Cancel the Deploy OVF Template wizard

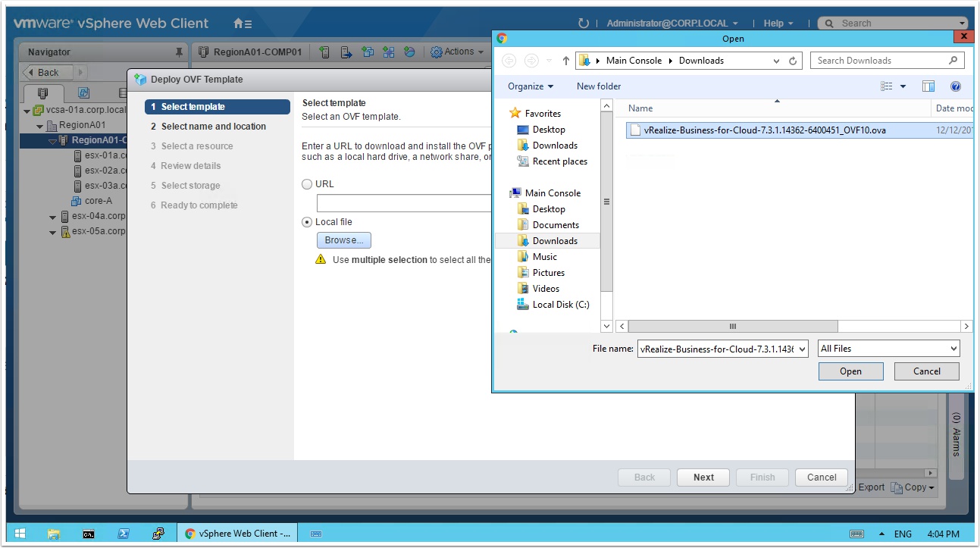(822, 478)
